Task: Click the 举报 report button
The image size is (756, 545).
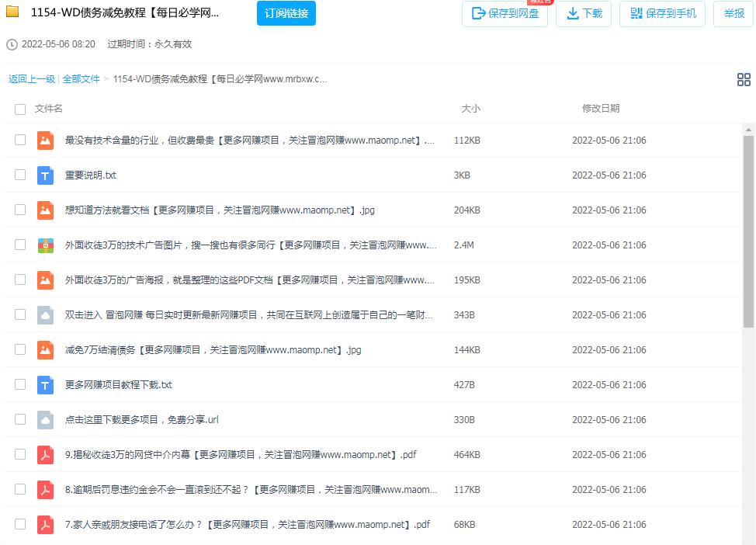Action: click(733, 13)
